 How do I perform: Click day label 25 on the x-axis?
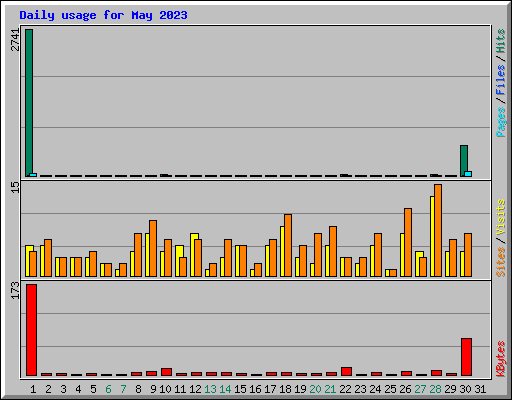[390, 389]
